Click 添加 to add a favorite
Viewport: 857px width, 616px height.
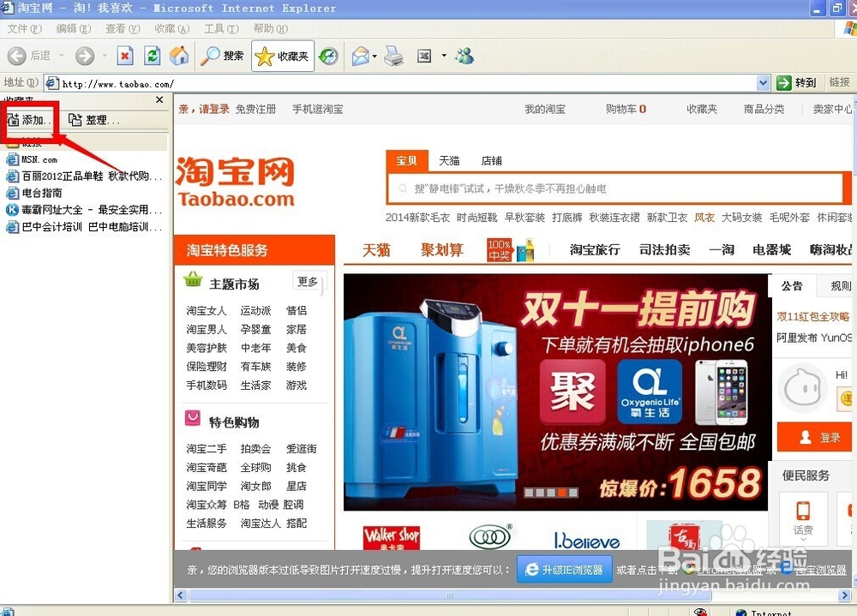coord(28,120)
